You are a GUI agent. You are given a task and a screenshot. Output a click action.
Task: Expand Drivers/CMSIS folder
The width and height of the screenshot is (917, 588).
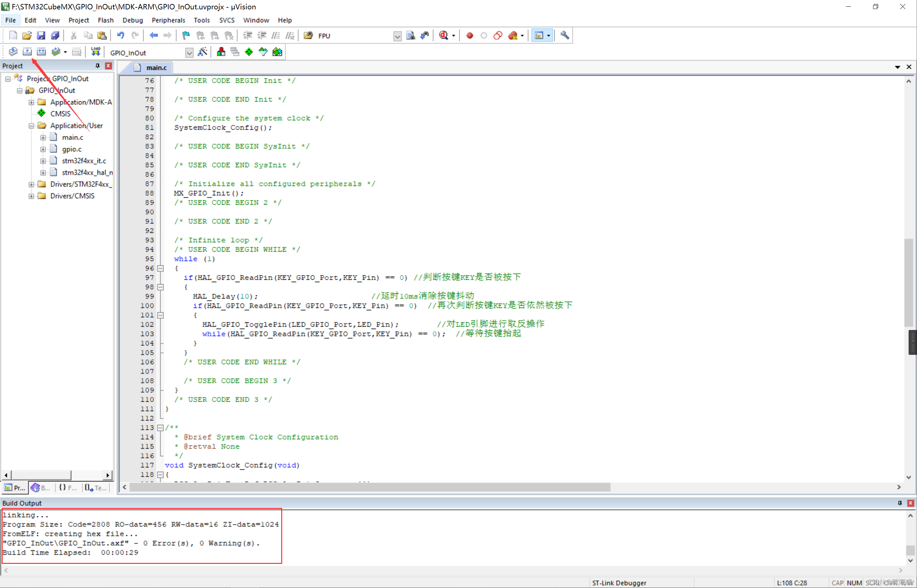click(31, 196)
